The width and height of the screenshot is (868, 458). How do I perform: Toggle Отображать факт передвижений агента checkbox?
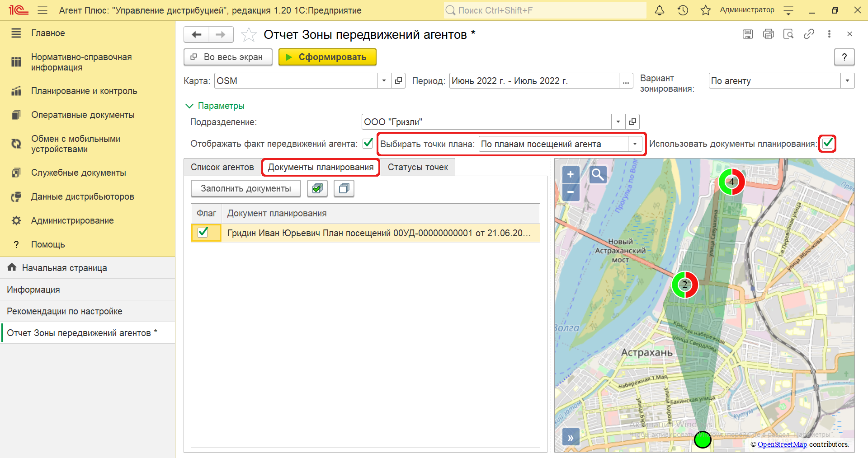pyautogui.click(x=368, y=143)
